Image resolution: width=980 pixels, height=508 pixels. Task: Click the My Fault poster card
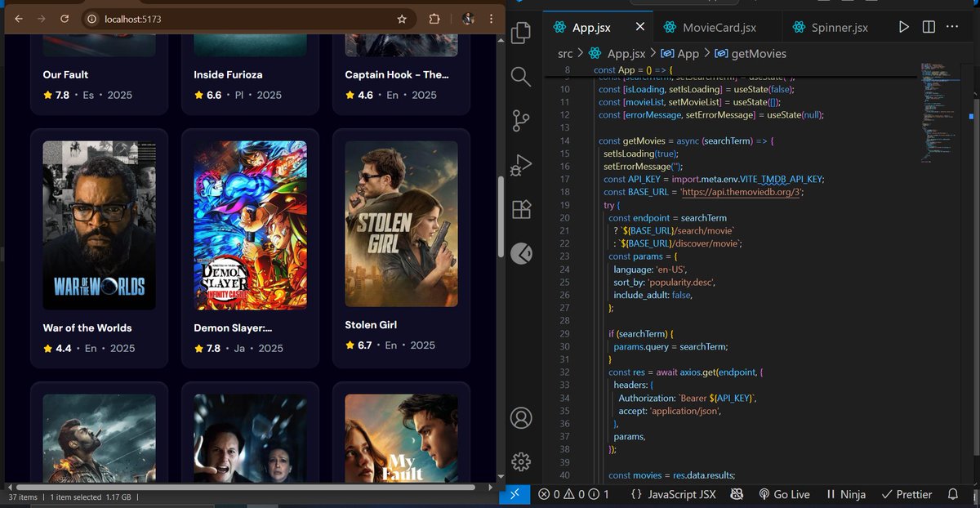(x=401, y=439)
